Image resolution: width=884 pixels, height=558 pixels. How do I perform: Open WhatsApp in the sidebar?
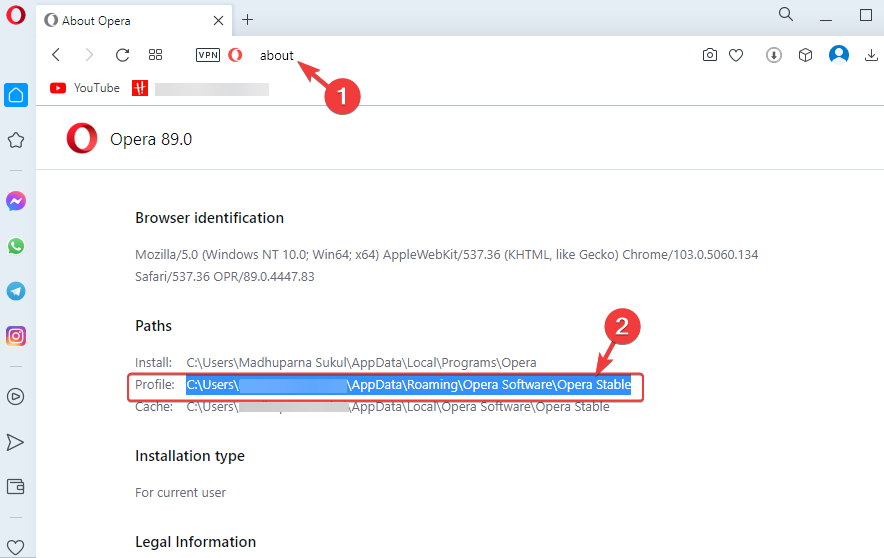point(16,246)
